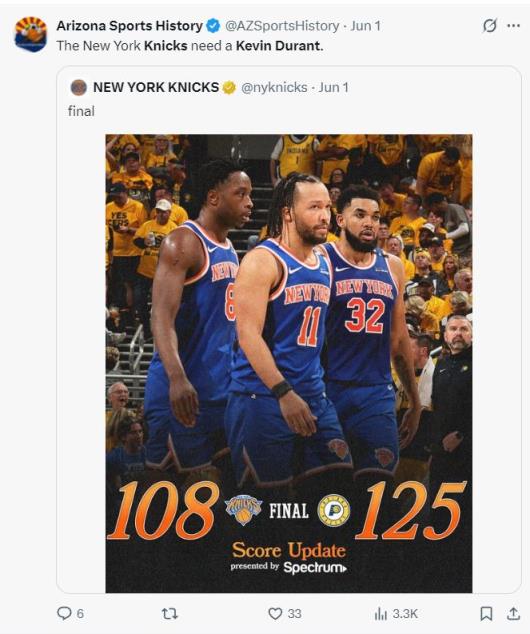Click the Jun 1 timestamp of the main post
Screen dimensions: 530x634
(x=365, y=26)
